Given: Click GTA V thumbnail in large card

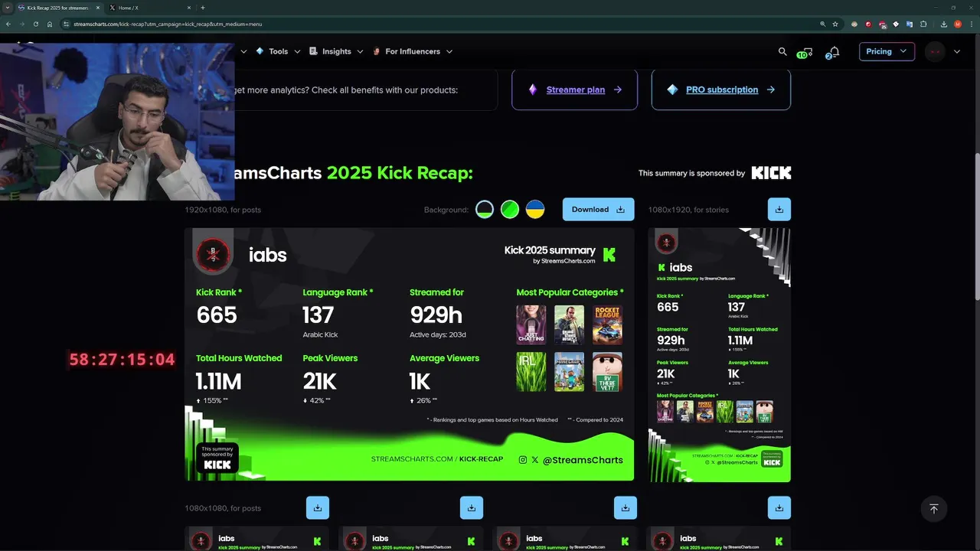Looking at the screenshot, I should pos(569,325).
